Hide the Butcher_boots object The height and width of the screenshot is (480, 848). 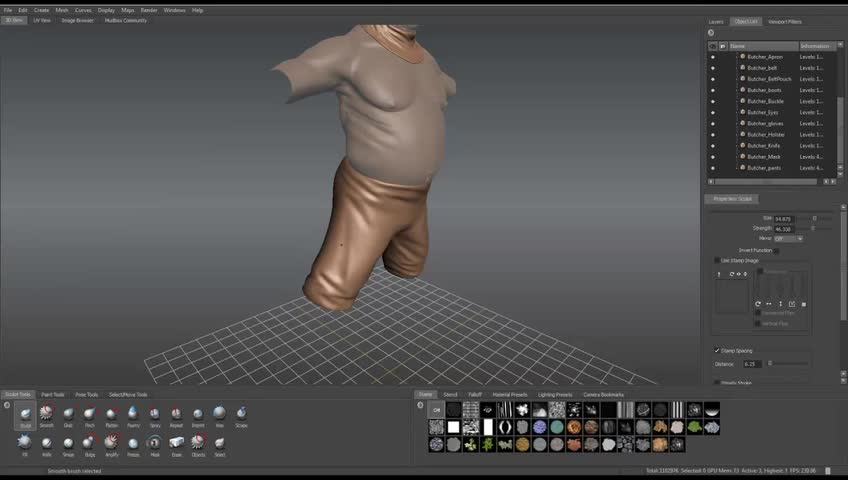point(713,90)
